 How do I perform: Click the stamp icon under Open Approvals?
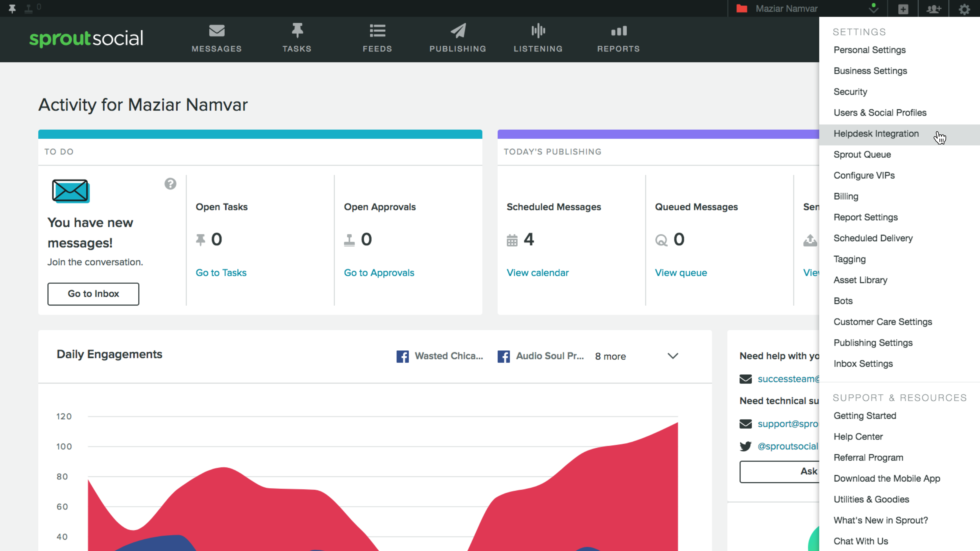[349, 240]
